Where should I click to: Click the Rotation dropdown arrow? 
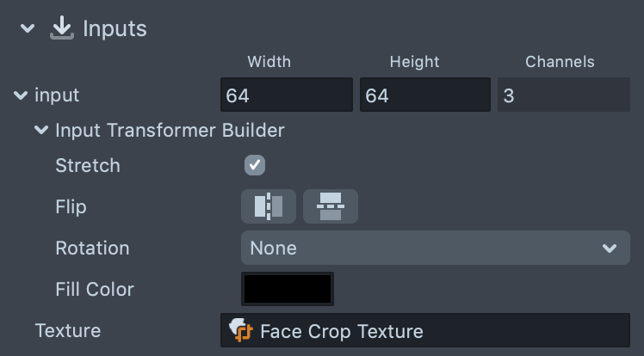[x=610, y=249]
